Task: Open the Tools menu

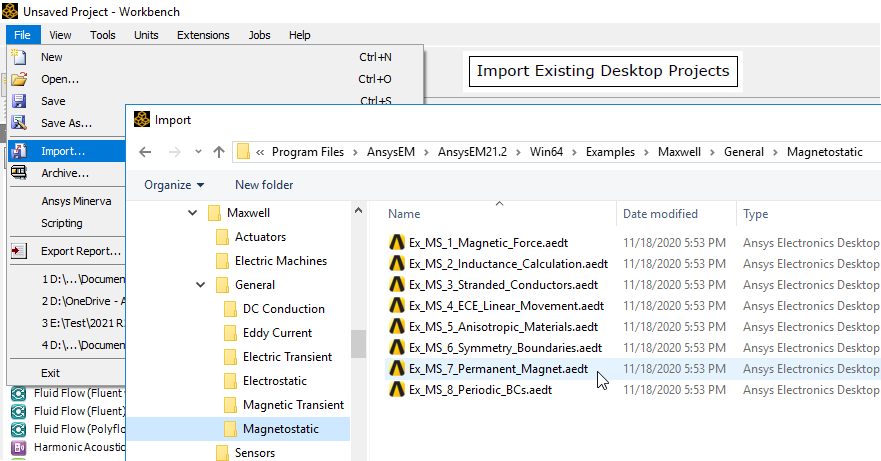Action: [x=103, y=35]
